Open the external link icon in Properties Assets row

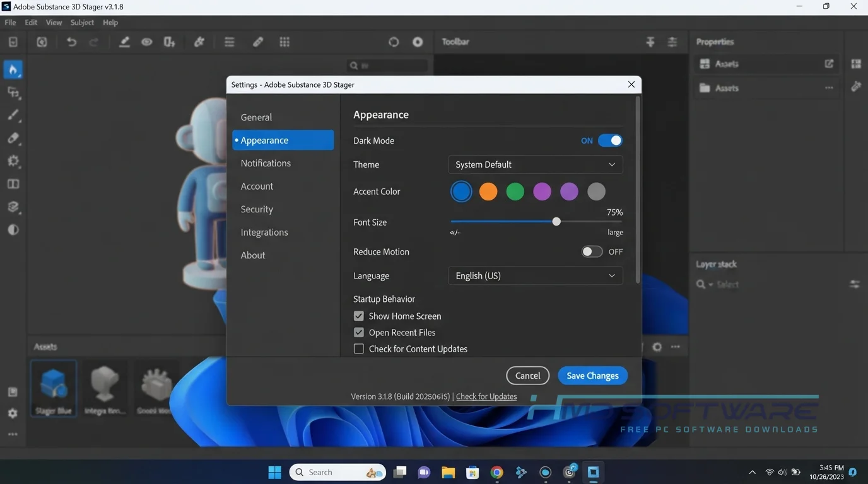829,64
